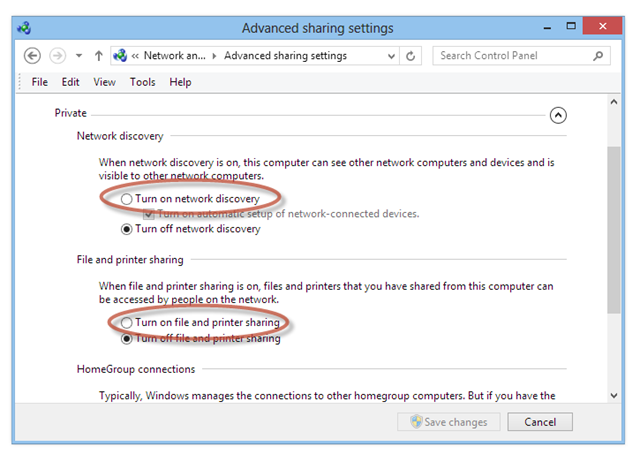
Task: Open the Tools menu
Action: click(x=142, y=82)
